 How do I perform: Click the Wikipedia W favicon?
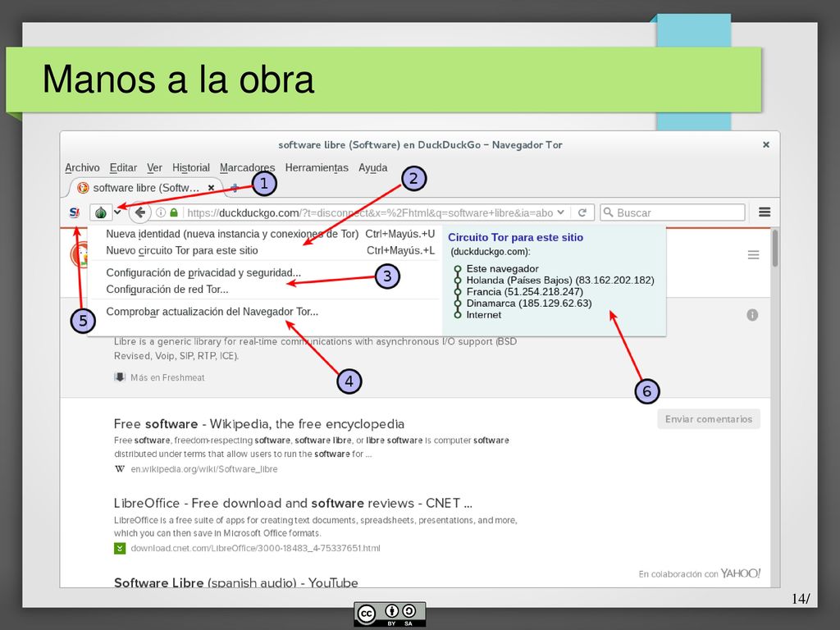pyautogui.click(x=120, y=468)
